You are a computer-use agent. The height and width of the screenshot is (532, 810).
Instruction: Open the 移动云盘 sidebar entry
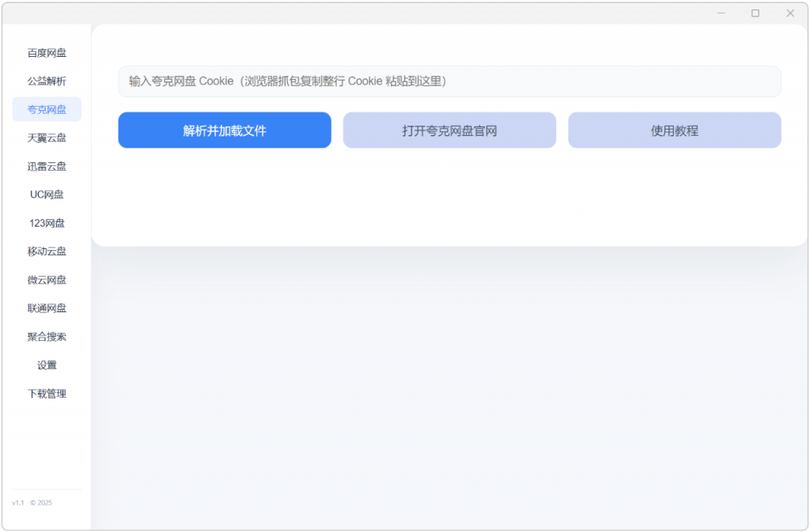[47, 251]
